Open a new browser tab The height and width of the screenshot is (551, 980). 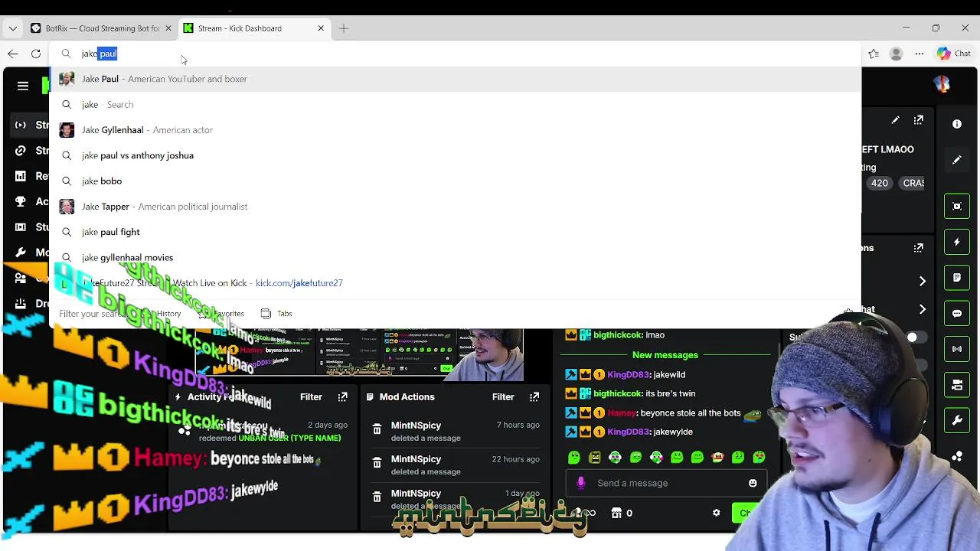click(x=344, y=28)
